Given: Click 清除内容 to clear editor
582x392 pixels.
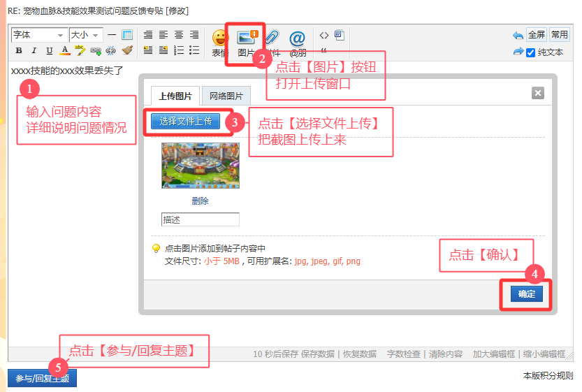Looking at the screenshot, I should click(446, 354).
